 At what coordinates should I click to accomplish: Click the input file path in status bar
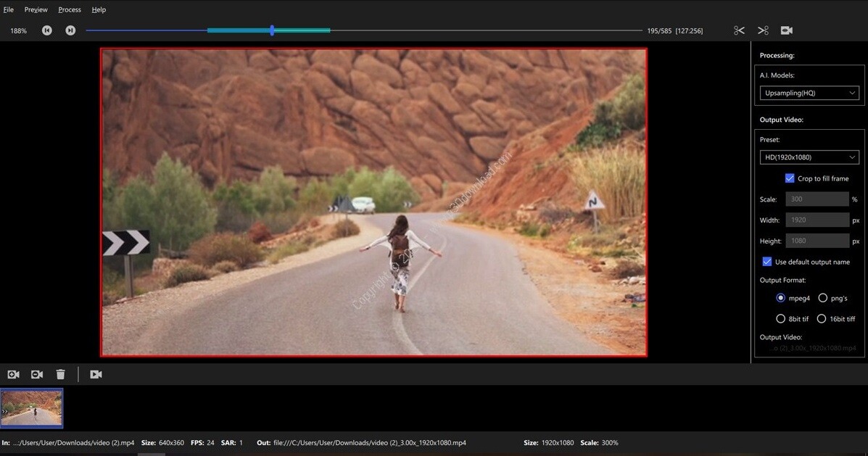tap(73, 443)
